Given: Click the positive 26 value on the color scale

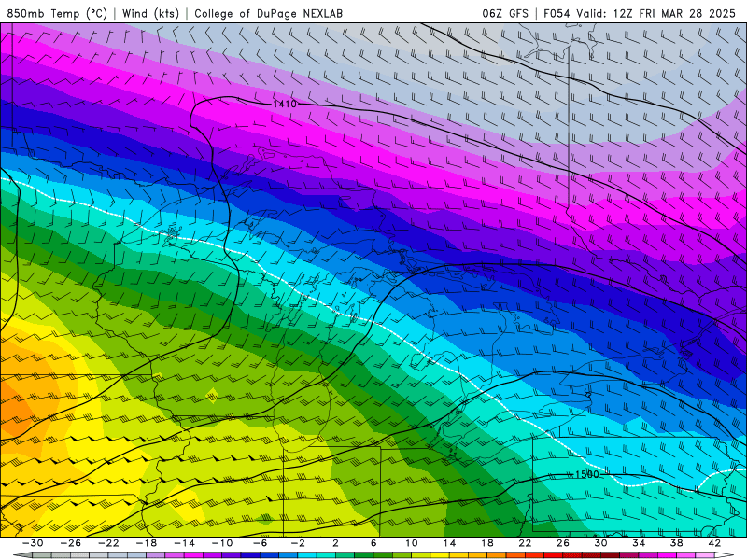Looking at the screenshot, I should coord(563,543).
